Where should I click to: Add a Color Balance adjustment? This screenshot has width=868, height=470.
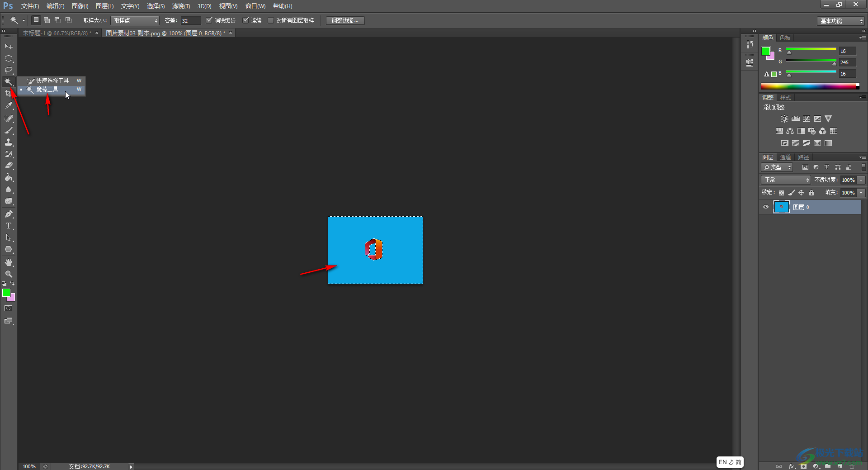pyautogui.click(x=790, y=131)
